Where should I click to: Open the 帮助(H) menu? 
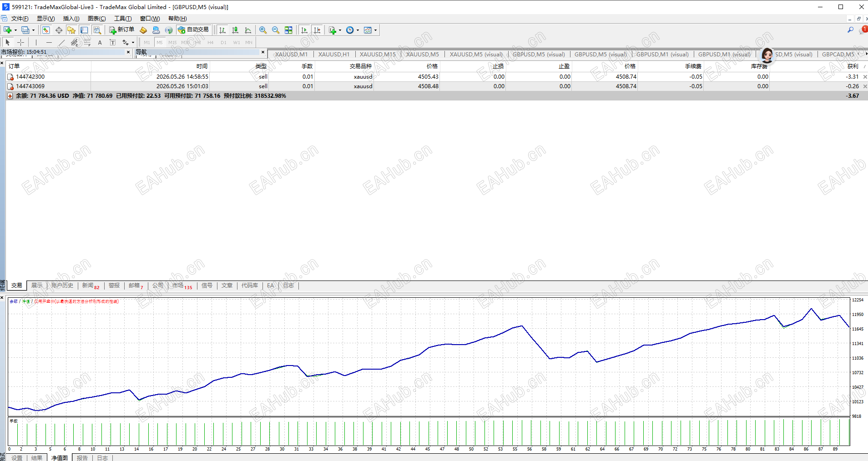tap(177, 19)
